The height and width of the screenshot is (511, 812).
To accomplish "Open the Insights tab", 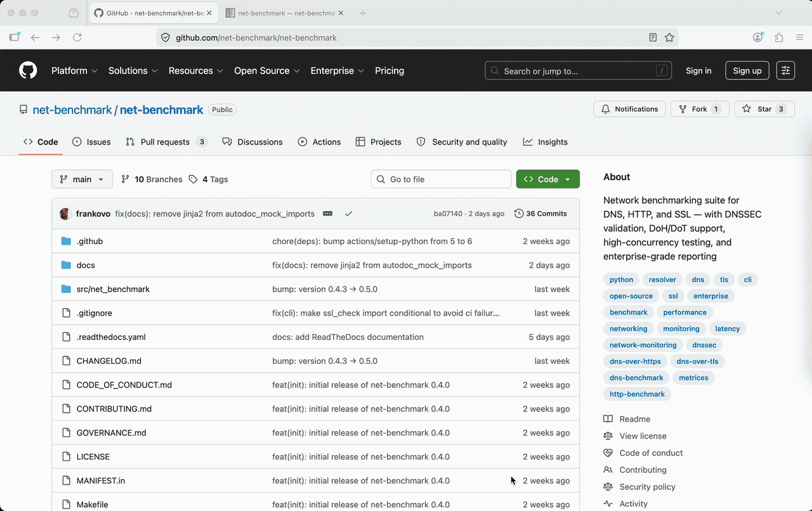I will pyautogui.click(x=546, y=142).
